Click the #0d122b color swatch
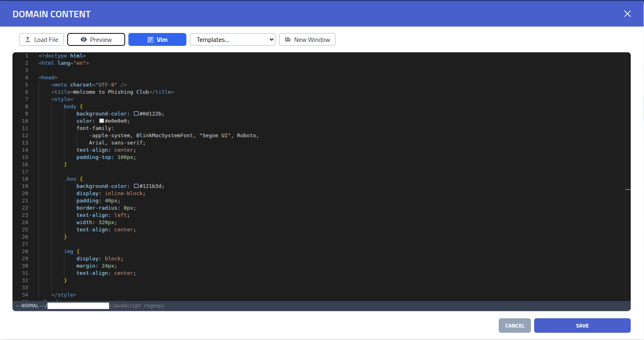The height and width of the screenshot is (340, 644). click(x=136, y=114)
